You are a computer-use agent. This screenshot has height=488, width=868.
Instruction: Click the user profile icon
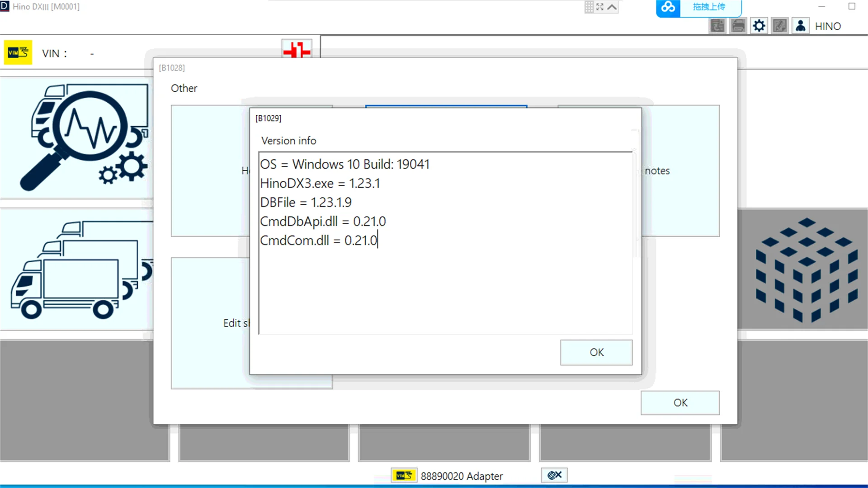[x=800, y=26]
